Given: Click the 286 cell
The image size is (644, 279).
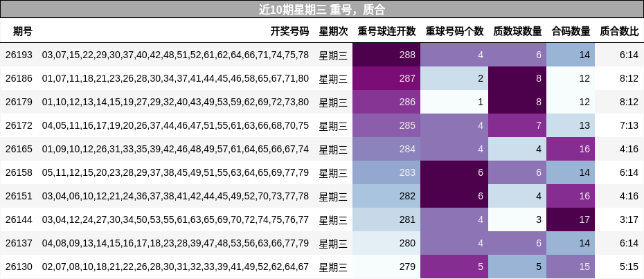Looking at the screenshot, I should tap(386, 102).
